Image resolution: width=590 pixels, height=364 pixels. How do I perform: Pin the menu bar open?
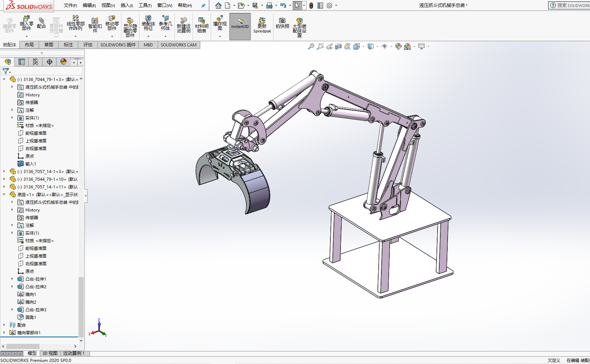203,6
